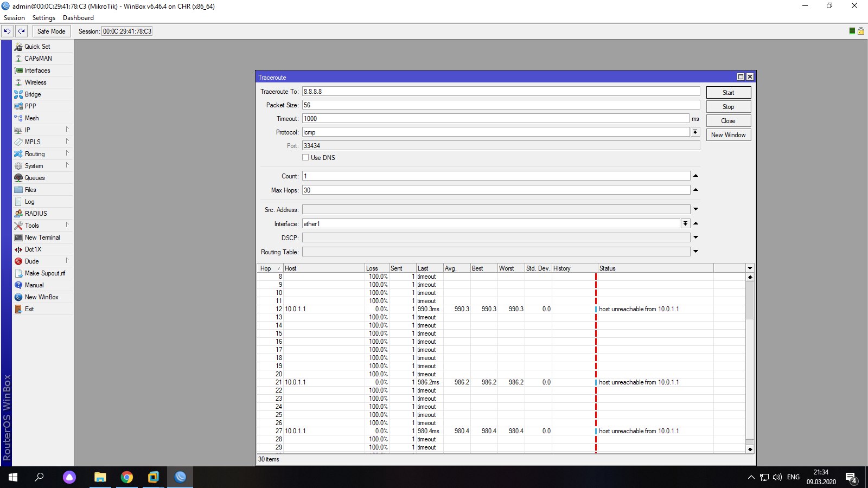Click the Packet Size field
Screen dimensions: 868x488
[x=501, y=105]
